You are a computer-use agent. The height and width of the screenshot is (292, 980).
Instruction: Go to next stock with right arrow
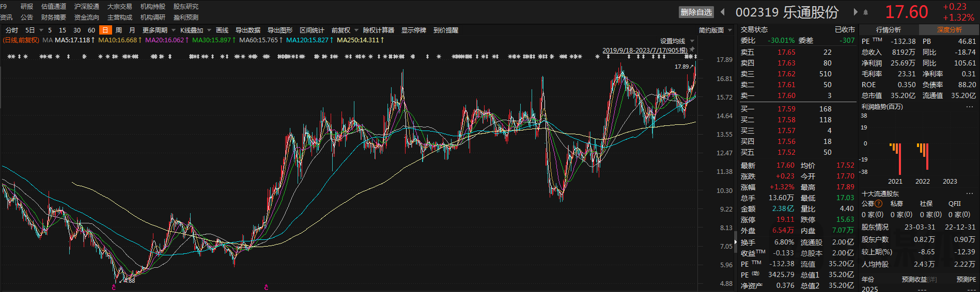point(855,12)
